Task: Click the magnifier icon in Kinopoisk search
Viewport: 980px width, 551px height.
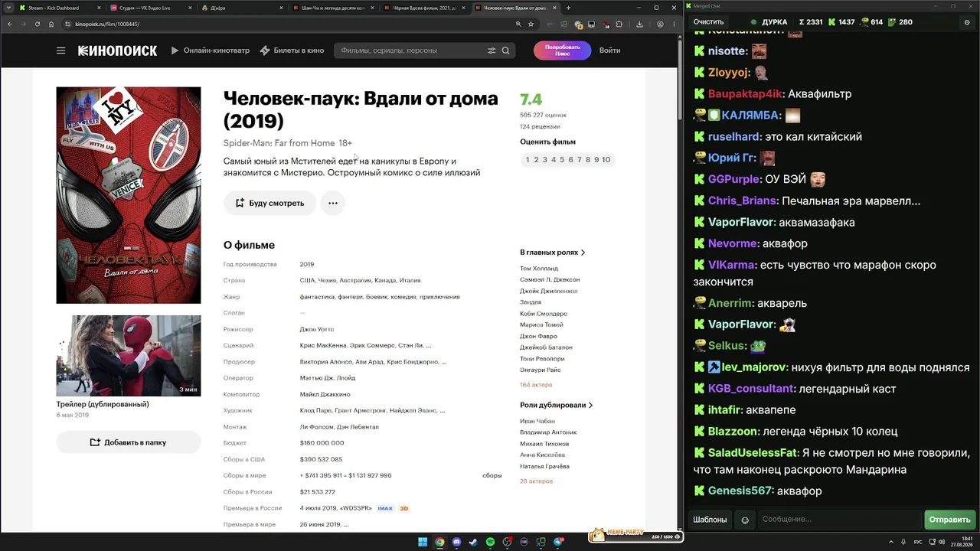Action: click(x=505, y=51)
